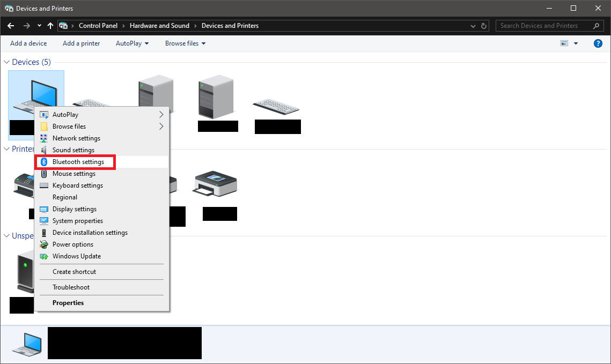Click Hardware and Sound in breadcrumb
The image size is (611, 364).
pyautogui.click(x=159, y=26)
